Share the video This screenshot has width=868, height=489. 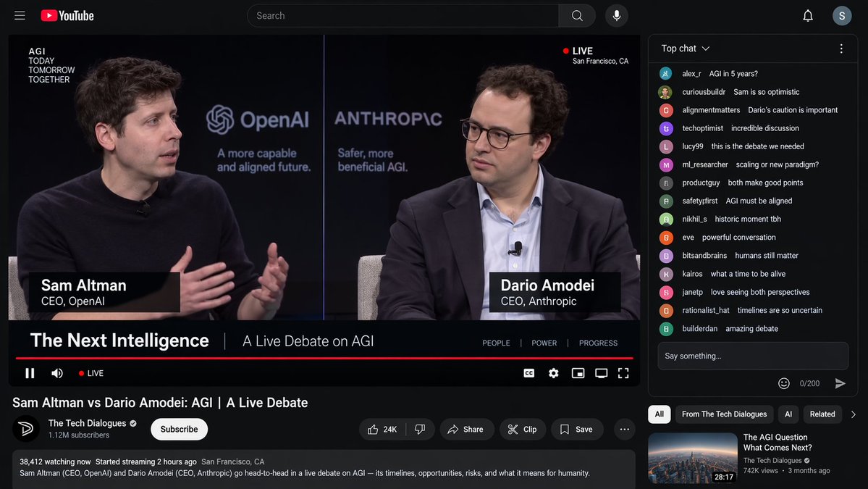click(466, 429)
